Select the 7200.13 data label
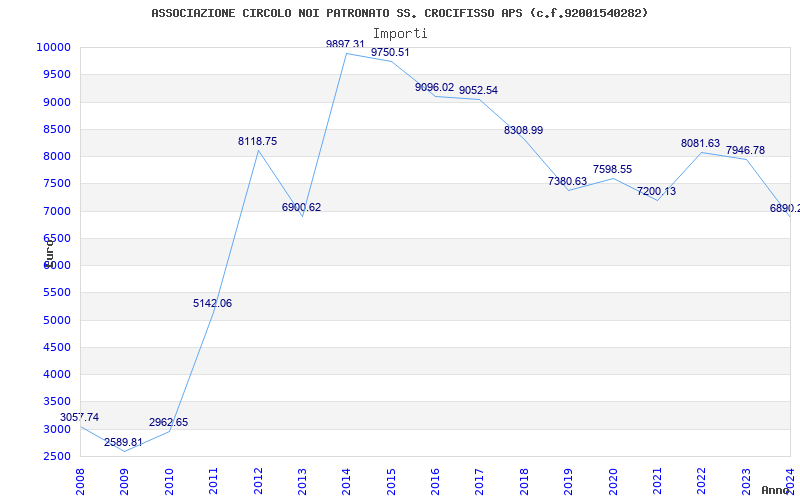The width and height of the screenshot is (800, 500). click(656, 191)
